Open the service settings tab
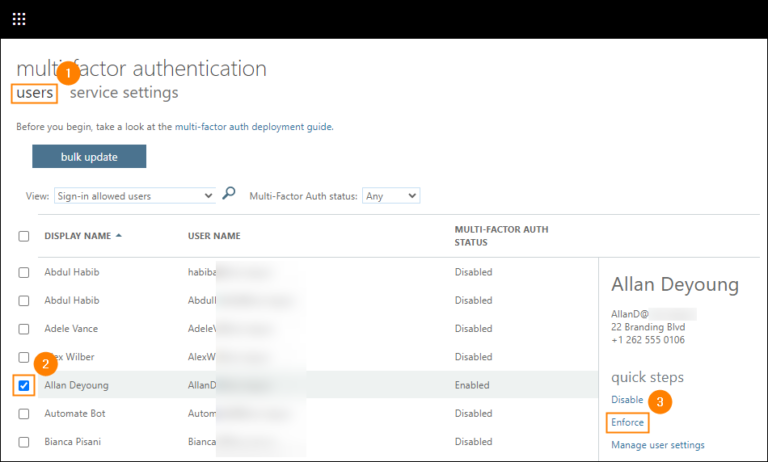This screenshot has width=768, height=462. tap(124, 93)
